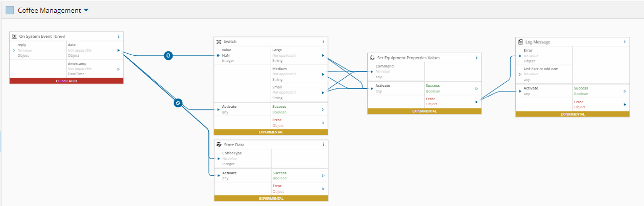Click the lower converter icon near Activate
The width and height of the screenshot is (644, 206).
pyautogui.click(x=178, y=103)
